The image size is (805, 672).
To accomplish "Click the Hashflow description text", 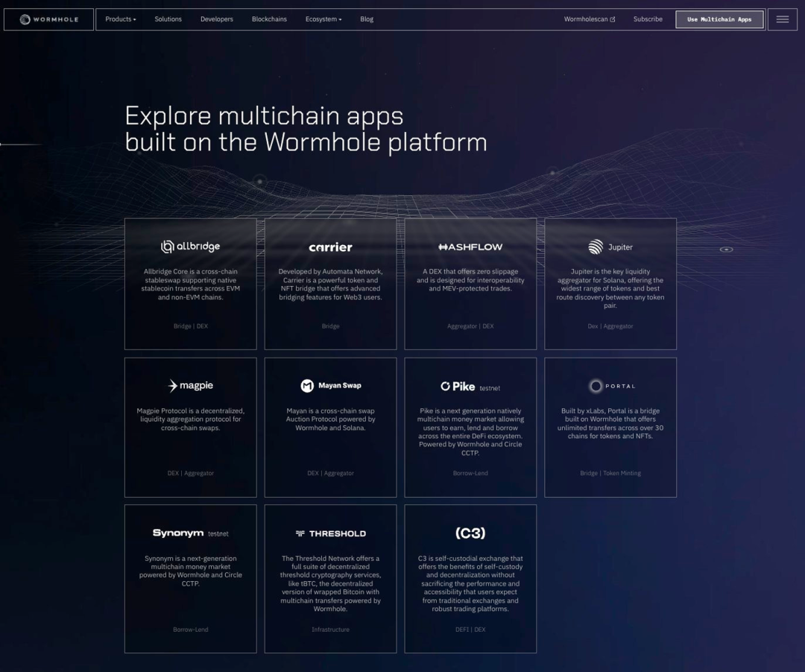I will pos(470,280).
